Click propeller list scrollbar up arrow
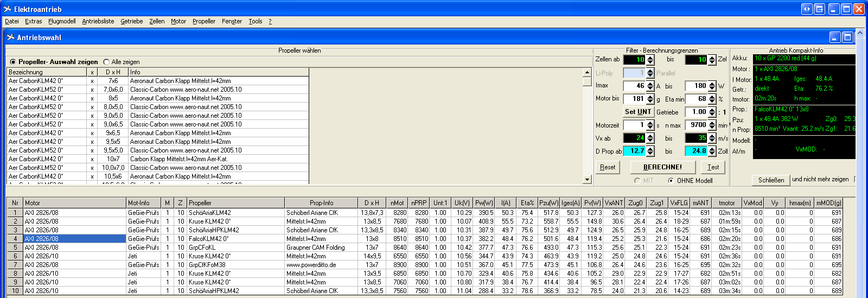This screenshot has height=298, width=868. pyautogui.click(x=587, y=72)
